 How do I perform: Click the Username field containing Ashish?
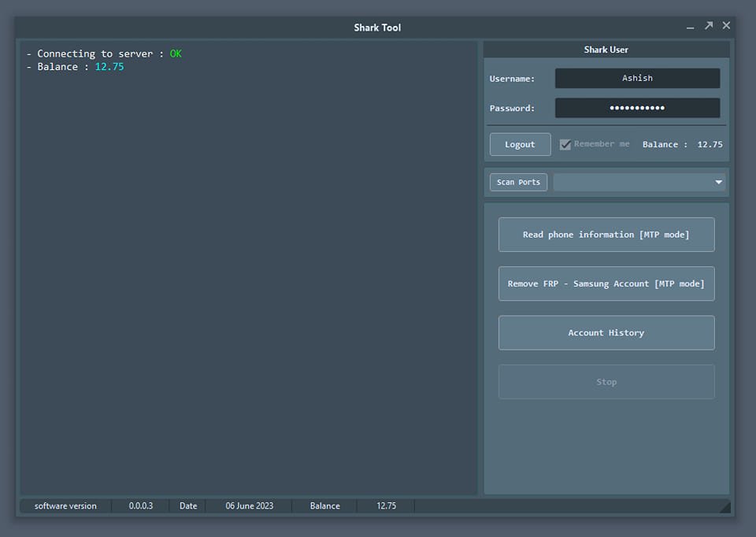pos(637,78)
